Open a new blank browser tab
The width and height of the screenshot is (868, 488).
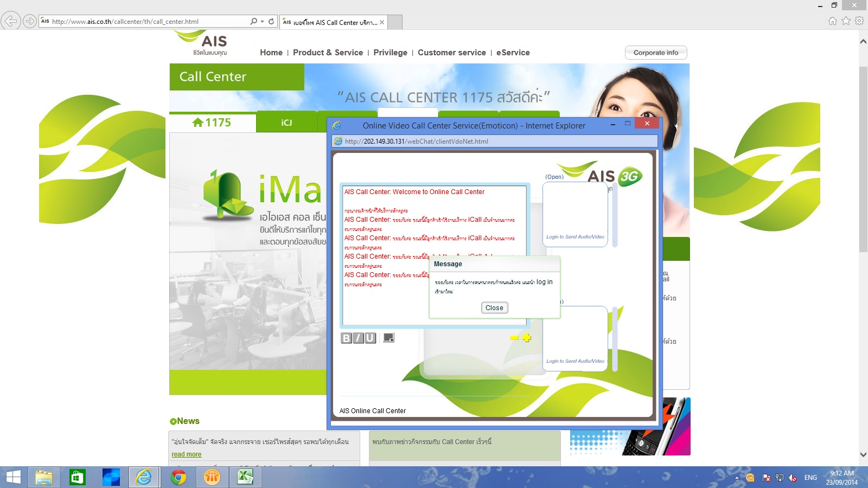(395, 22)
